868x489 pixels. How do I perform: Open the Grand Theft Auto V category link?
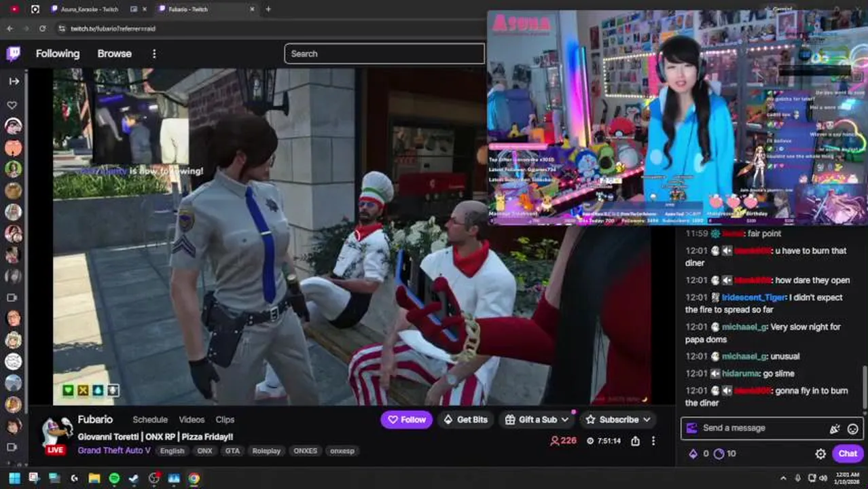tap(114, 450)
